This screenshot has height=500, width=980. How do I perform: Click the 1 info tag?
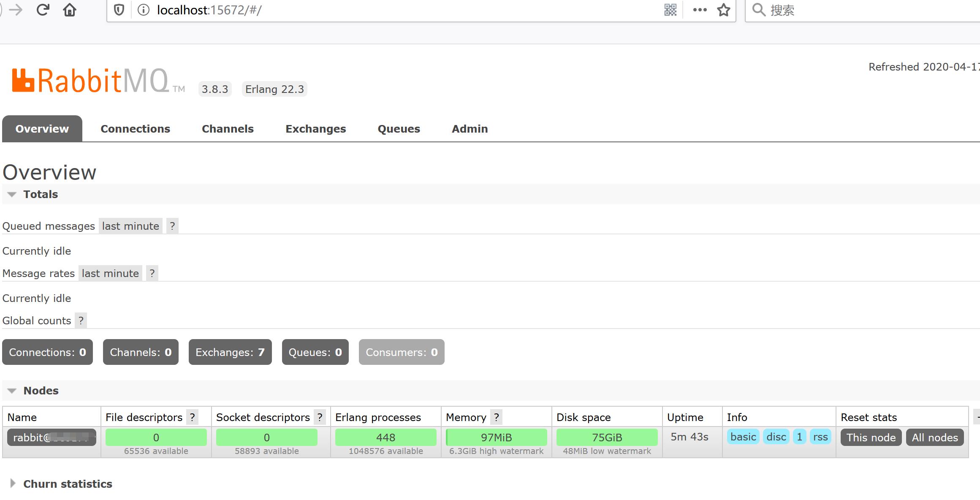[799, 437]
